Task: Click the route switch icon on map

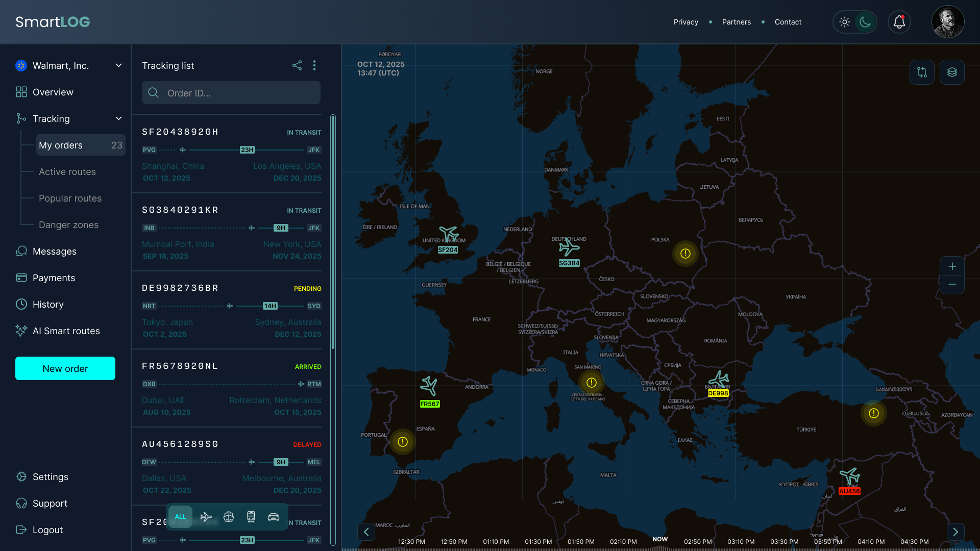Action: point(922,72)
